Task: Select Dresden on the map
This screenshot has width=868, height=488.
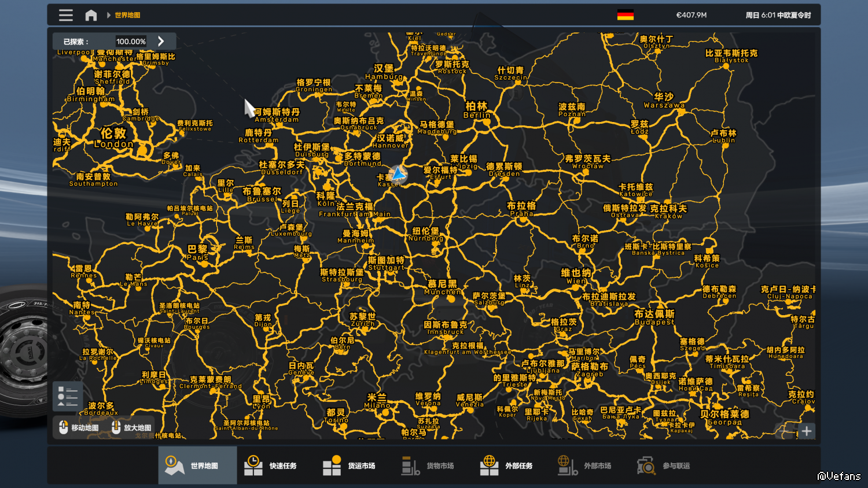Action: tap(504, 169)
